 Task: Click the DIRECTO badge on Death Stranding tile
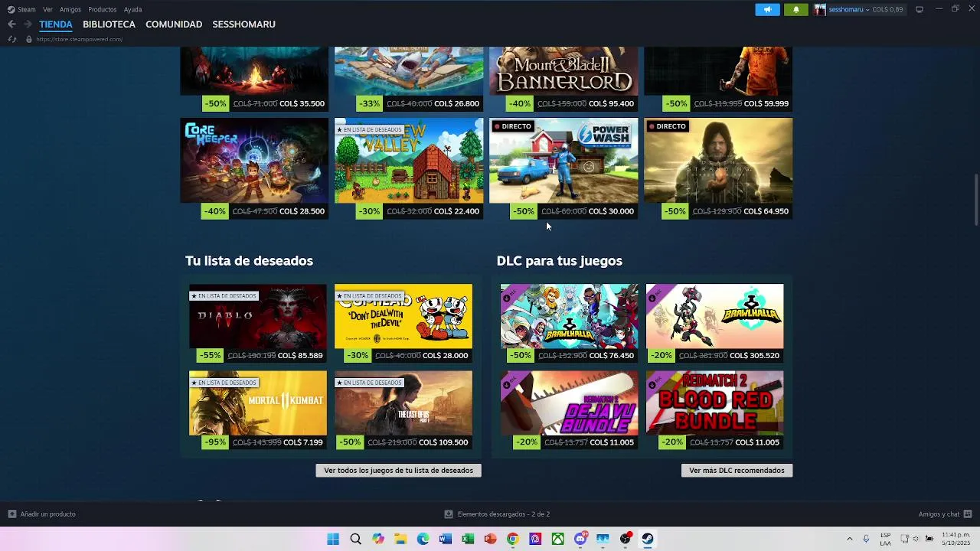click(x=667, y=126)
